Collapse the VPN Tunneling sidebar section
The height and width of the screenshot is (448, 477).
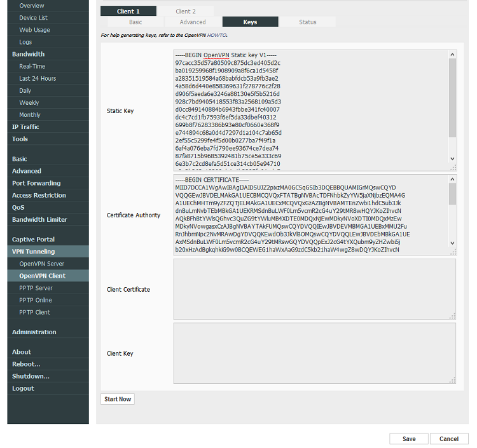(x=33, y=252)
